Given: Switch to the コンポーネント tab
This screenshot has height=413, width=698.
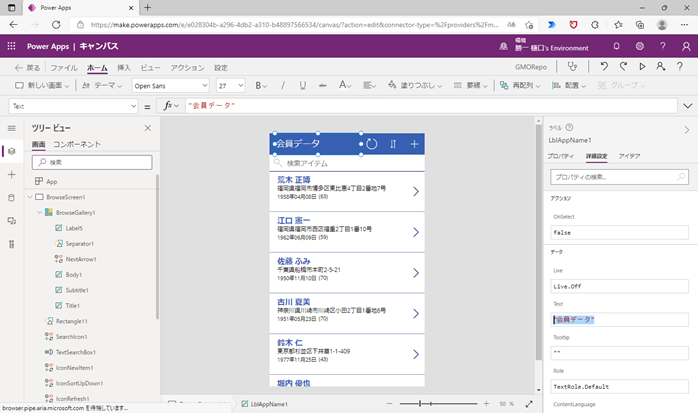Looking at the screenshot, I should 77,144.
